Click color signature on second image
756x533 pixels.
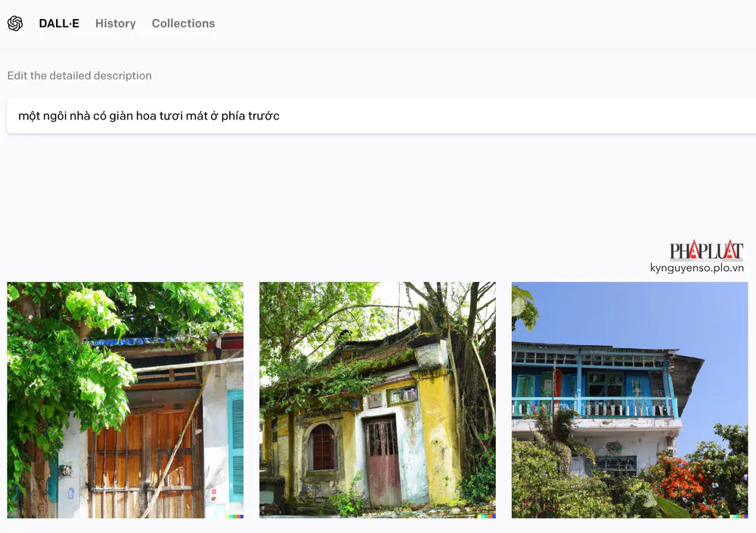click(486, 516)
